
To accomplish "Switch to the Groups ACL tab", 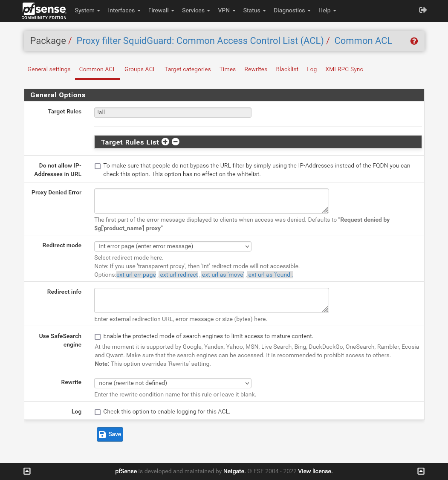I will (x=140, y=69).
